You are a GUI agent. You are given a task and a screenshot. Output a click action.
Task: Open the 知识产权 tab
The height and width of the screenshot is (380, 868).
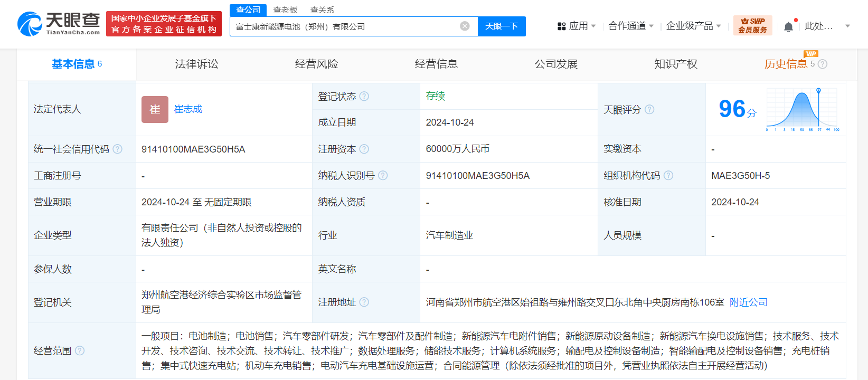pos(676,64)
